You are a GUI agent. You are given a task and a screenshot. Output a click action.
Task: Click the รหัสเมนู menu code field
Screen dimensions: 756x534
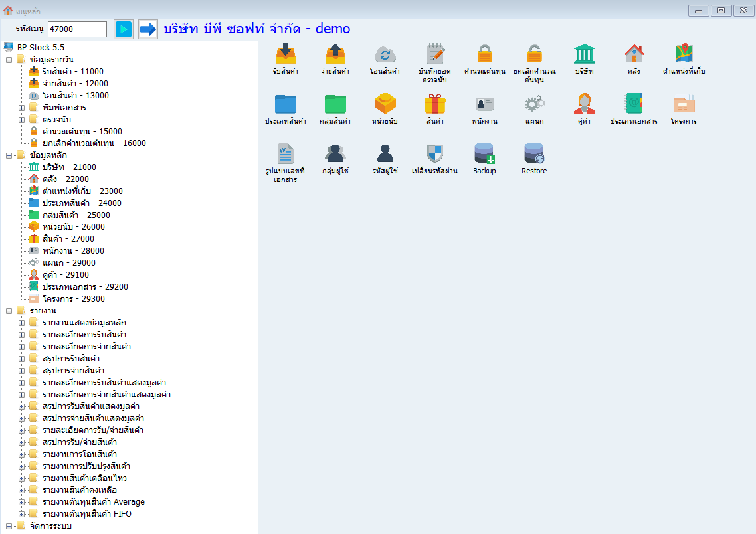pyautogui.click(x=77, y=29)
